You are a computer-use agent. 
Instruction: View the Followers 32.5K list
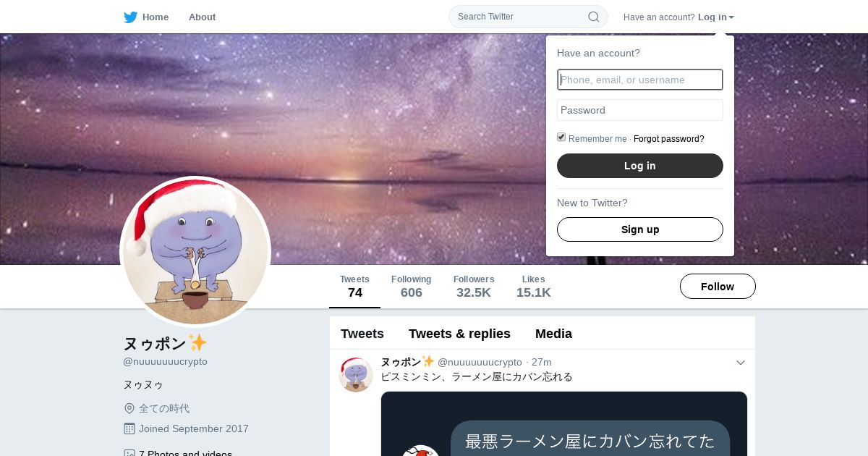point(474,287)
